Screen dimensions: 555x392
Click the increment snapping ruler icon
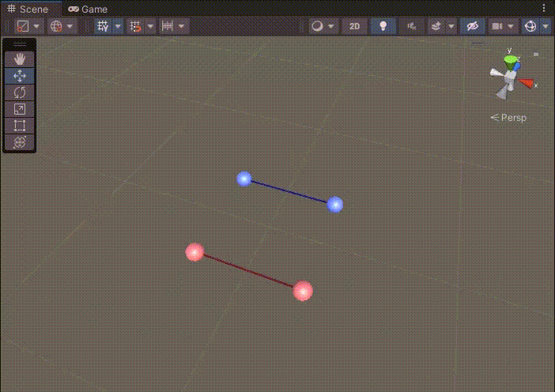click(167, 26)
